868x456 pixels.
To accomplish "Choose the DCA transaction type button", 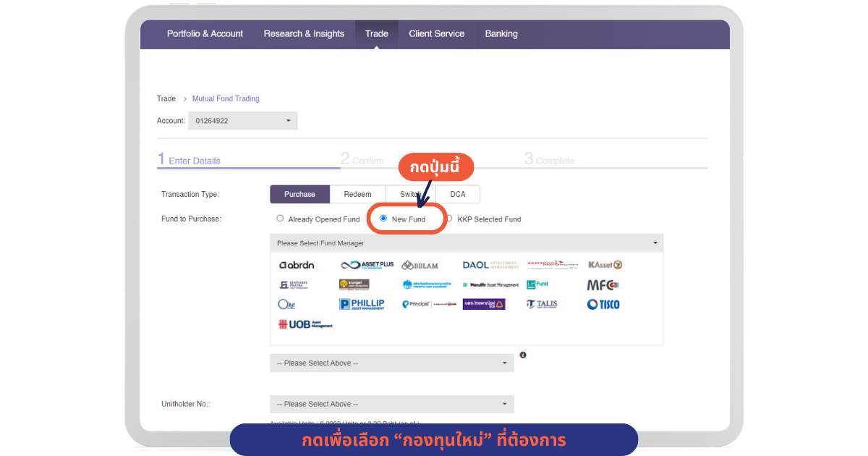I will (x=458, y=194).
